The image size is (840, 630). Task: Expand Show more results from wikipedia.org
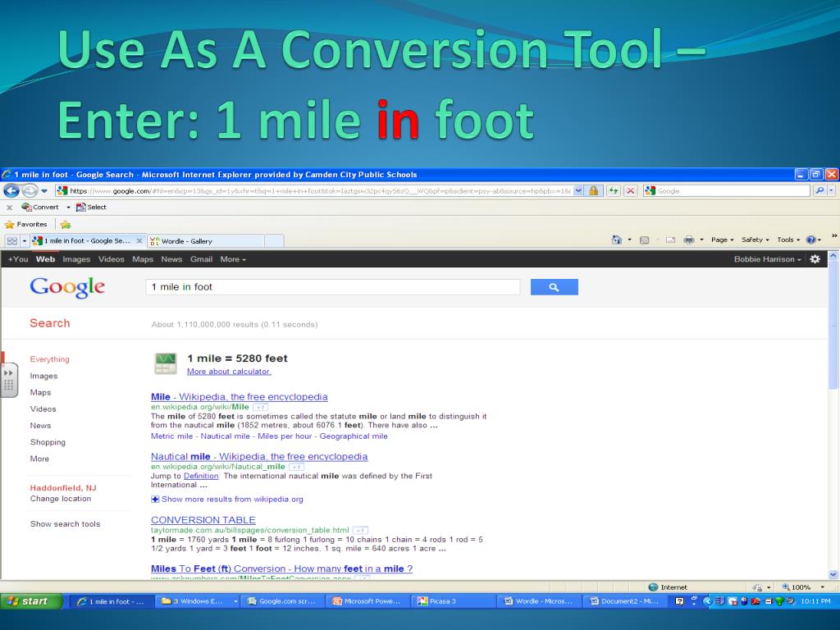pos(227,500)
